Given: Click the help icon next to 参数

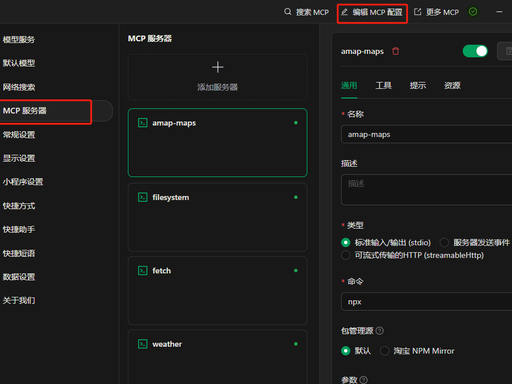Looking at the screenshot, I should pos(364,380).
